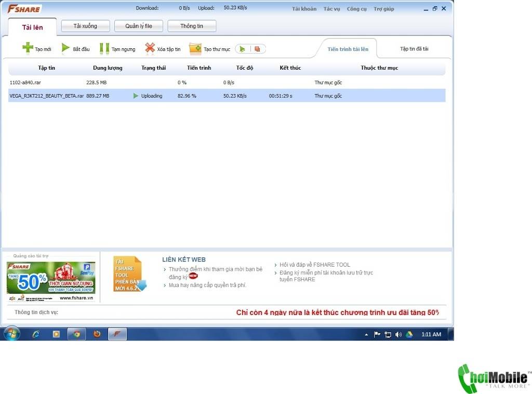The width and height of the screenshot is (532, 394).
Task: Pause uploads using the Tạm ngưng icon
Action: [x=104, y=48]
